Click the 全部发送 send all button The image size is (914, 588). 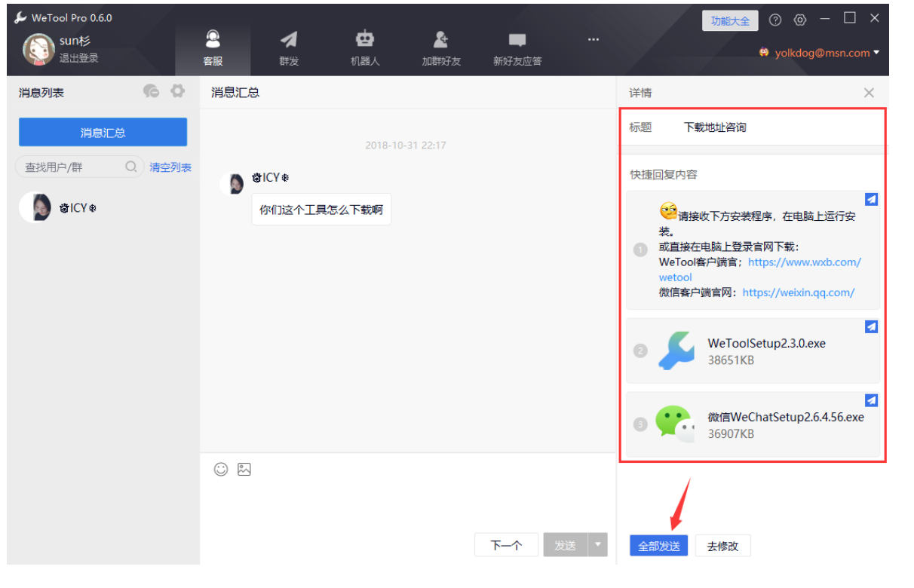[x=659, y=546]
